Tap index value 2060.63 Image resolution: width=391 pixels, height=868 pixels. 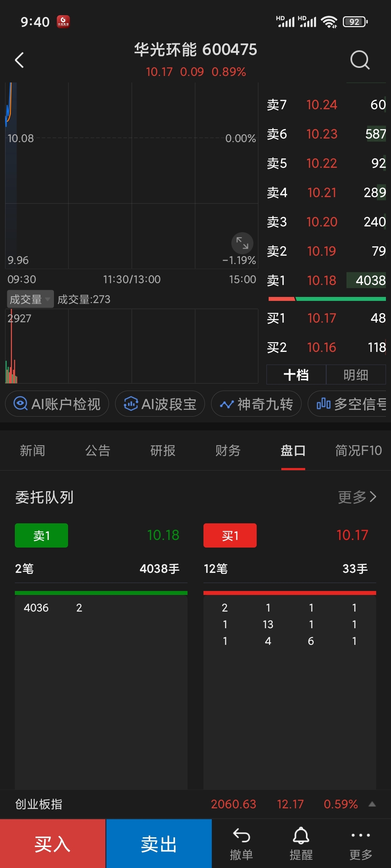tap(234, 804)
